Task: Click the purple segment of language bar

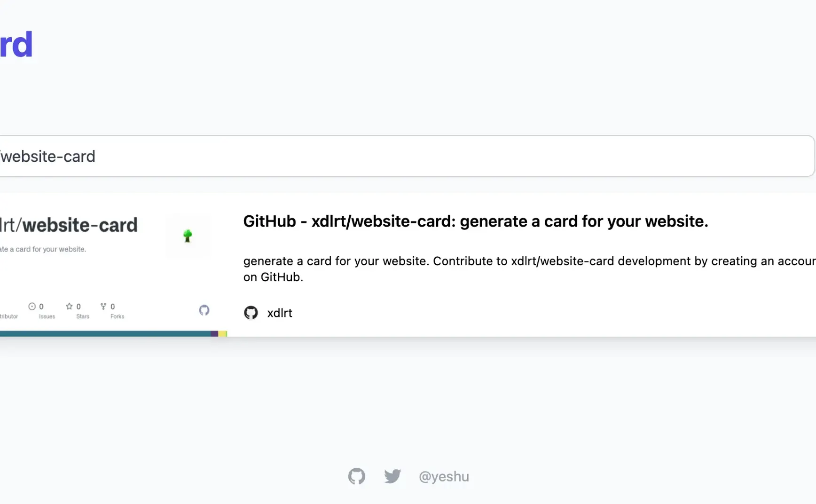Action: coord(214,334)
